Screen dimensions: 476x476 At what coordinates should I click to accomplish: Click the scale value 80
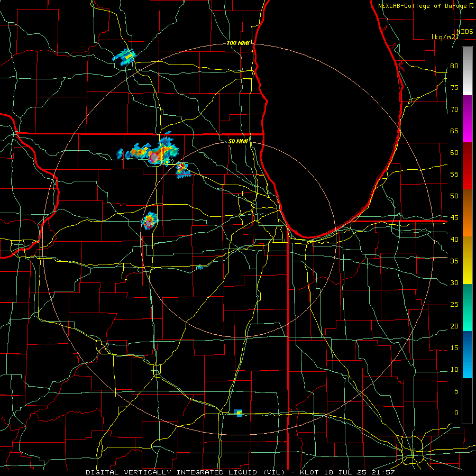(x=454, y=66)
